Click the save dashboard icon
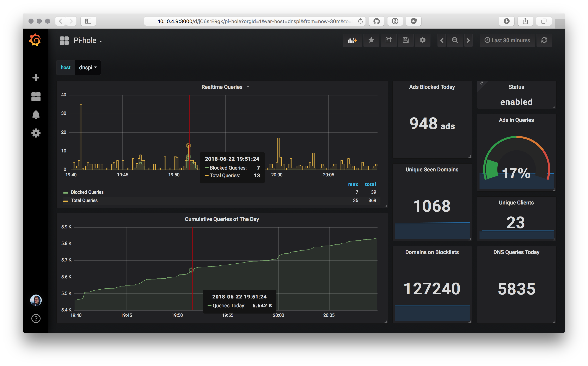The height and width of the screenshot is (366, 588). [405, 40]
